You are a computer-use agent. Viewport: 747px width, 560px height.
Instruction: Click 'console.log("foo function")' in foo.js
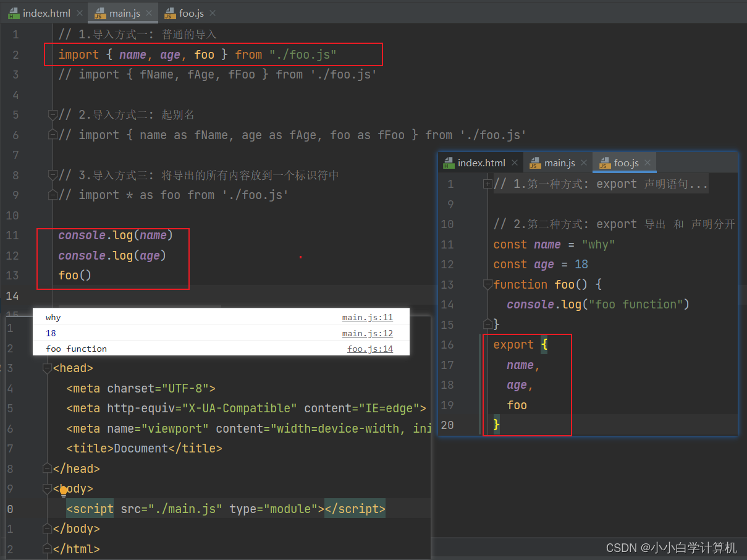click(x=597, y=304)
